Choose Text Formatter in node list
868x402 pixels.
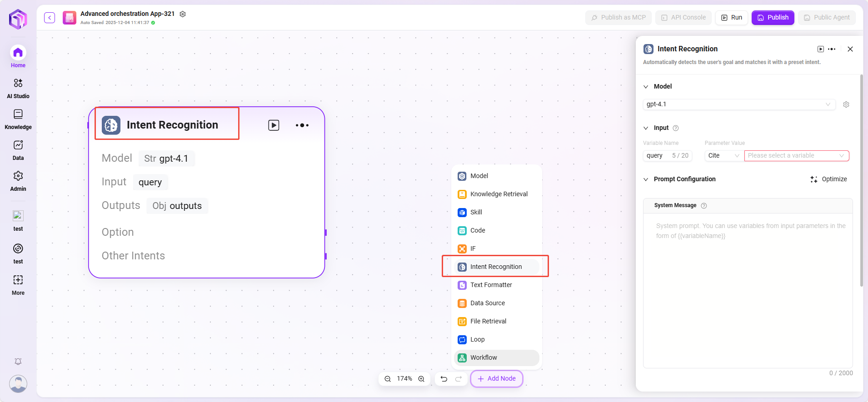click(491, 285)
